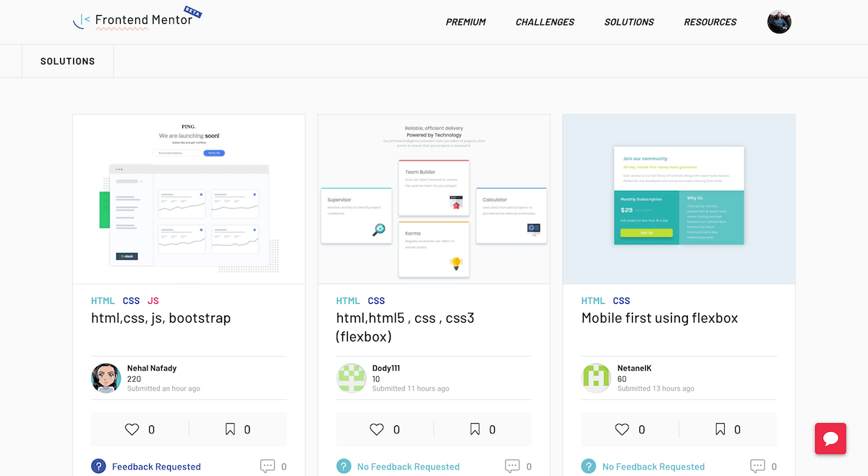Click the question-mark on No Feedback Requested badge
This screenshot has width=868, height=476.
[x=344, y=466]
